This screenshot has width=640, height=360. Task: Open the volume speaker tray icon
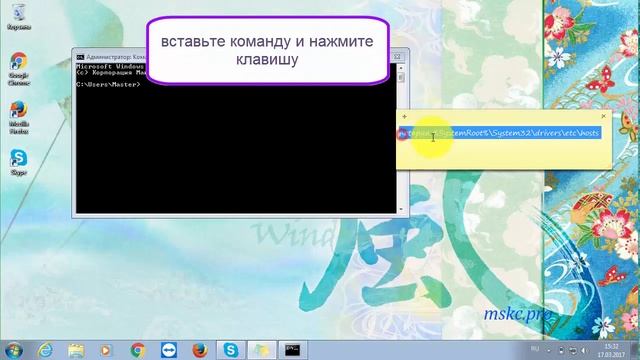584,350
